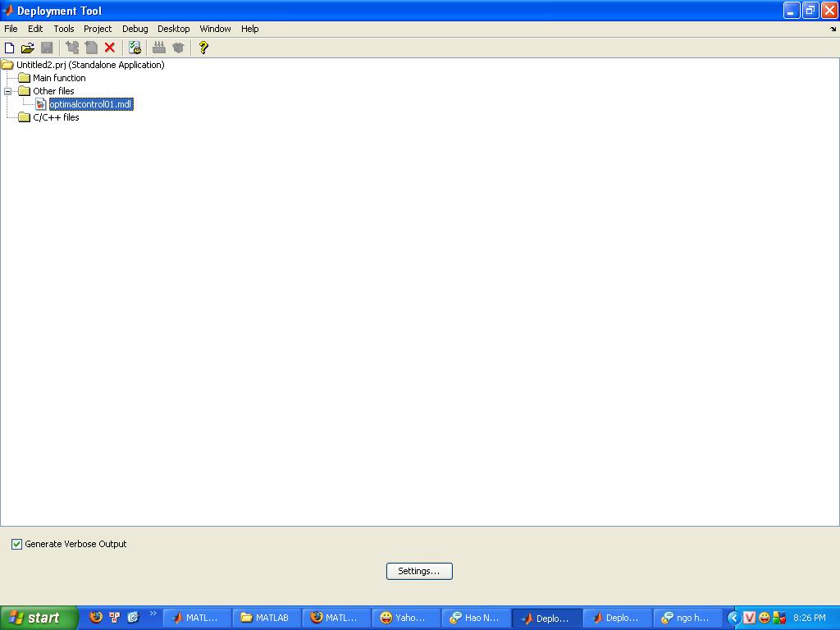The height and width of the screenshot is (630, 840).
Task: Click Yahoo Messenger smiley tray icon
Action: point(765,618)
